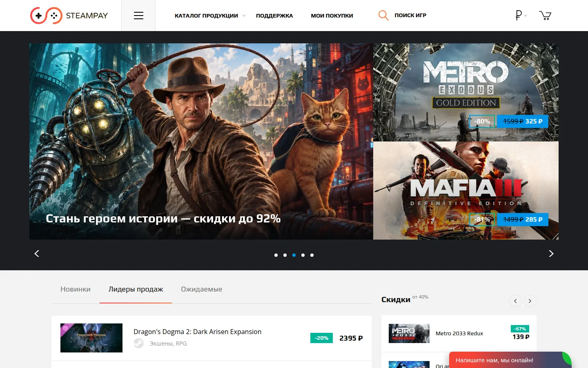Click the -80% badge on Metro Exodus

pyautogui.click(x=482, y=121)
